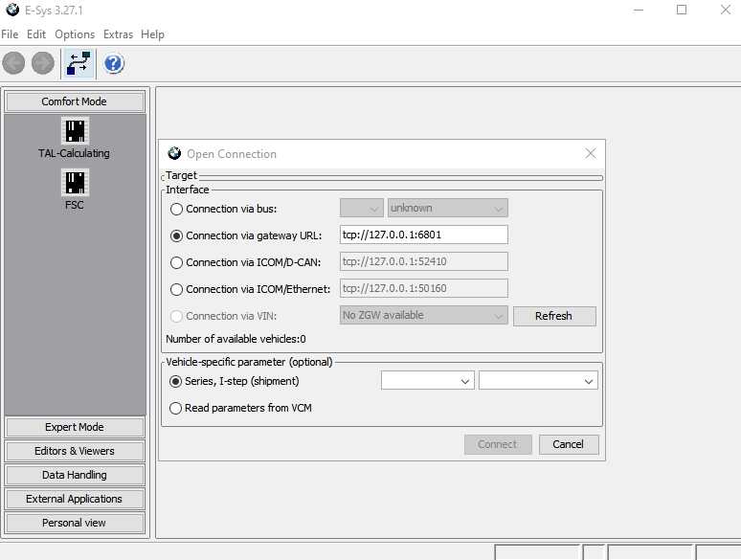Close the Open Connection dialog

pyautogui.click(x=590, y=153)
